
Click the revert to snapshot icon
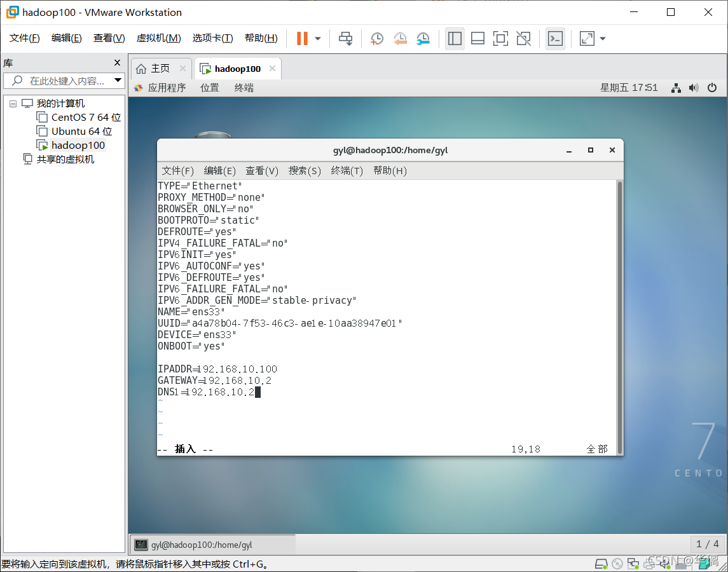click(400, 38)
